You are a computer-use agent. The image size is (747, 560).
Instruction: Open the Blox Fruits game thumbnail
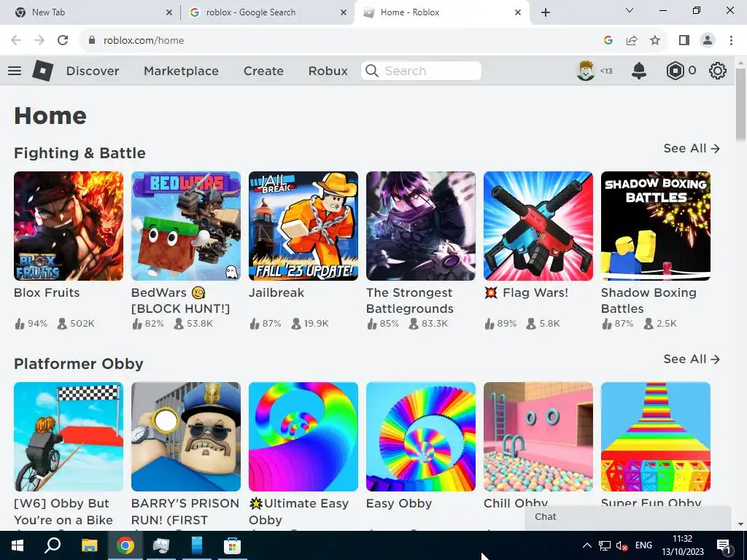(69, 226)
